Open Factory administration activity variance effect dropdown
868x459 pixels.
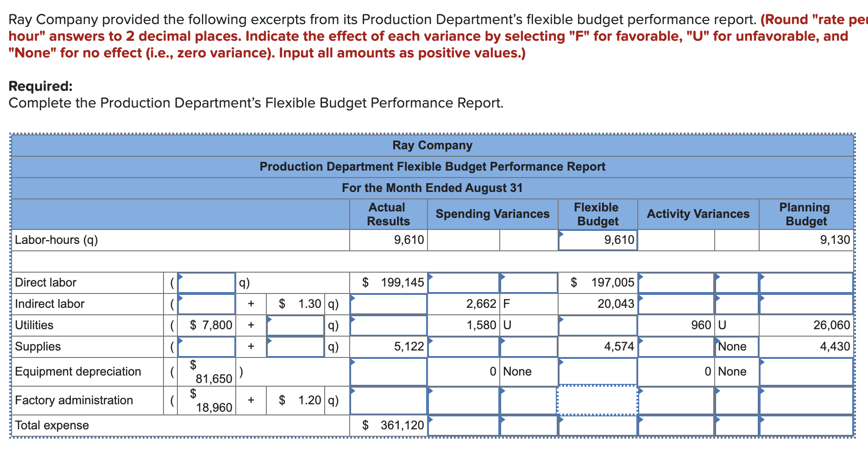(736, 400)
